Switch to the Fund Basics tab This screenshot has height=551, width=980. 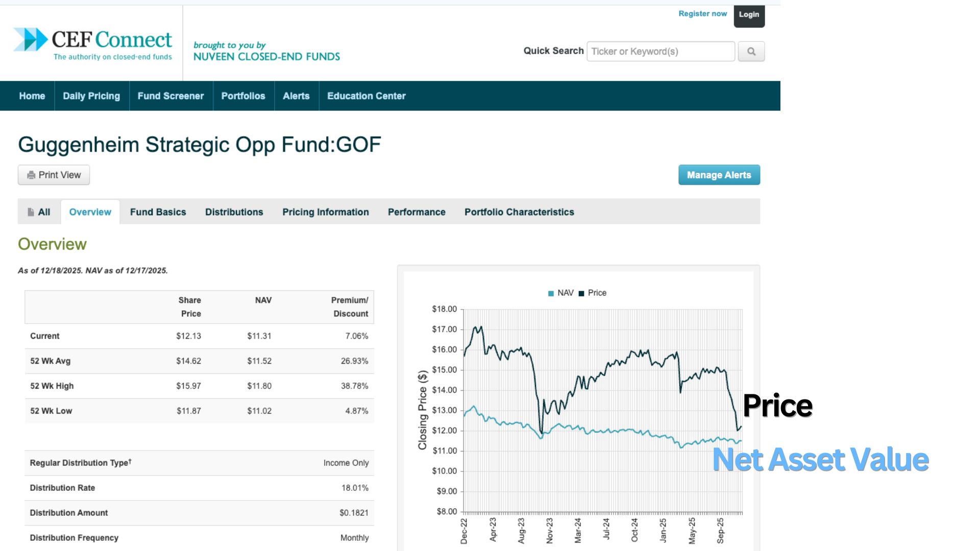click(x=158, y=212)
